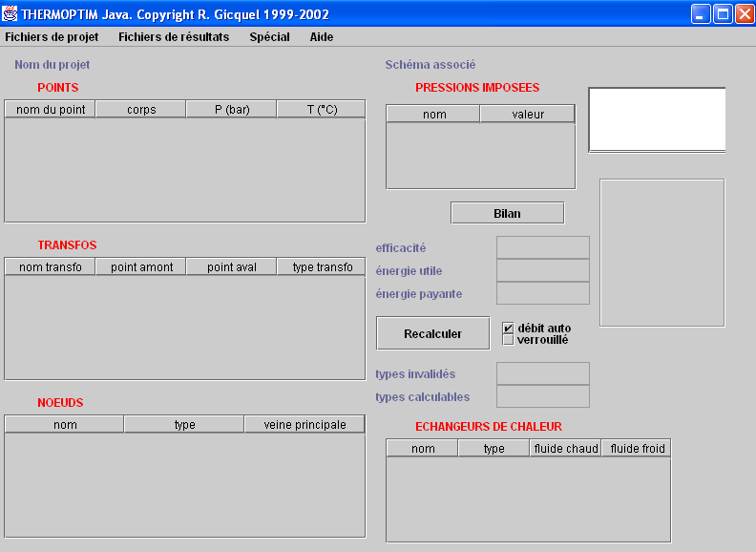Click the 'Nom du projet' label

point(52,65)
